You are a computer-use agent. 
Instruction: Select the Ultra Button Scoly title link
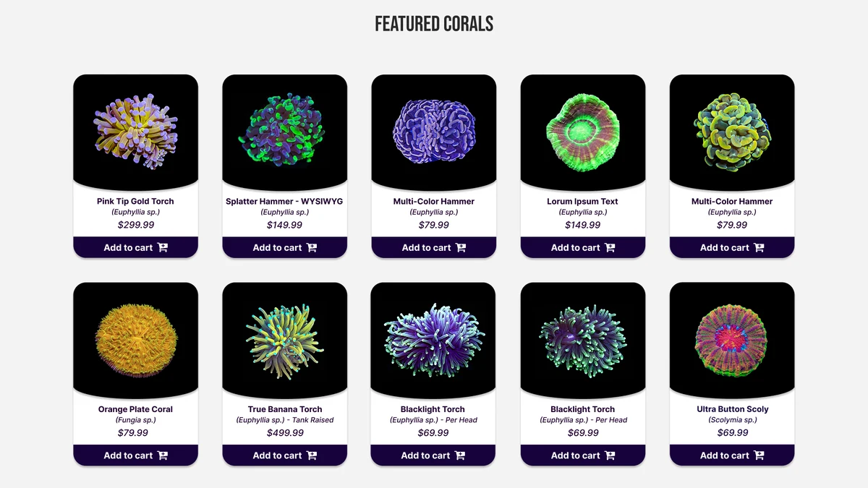tap(732, 409)
